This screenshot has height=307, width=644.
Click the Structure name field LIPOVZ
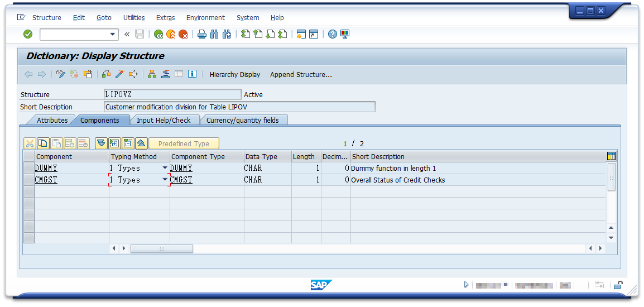tap(173, 94)
